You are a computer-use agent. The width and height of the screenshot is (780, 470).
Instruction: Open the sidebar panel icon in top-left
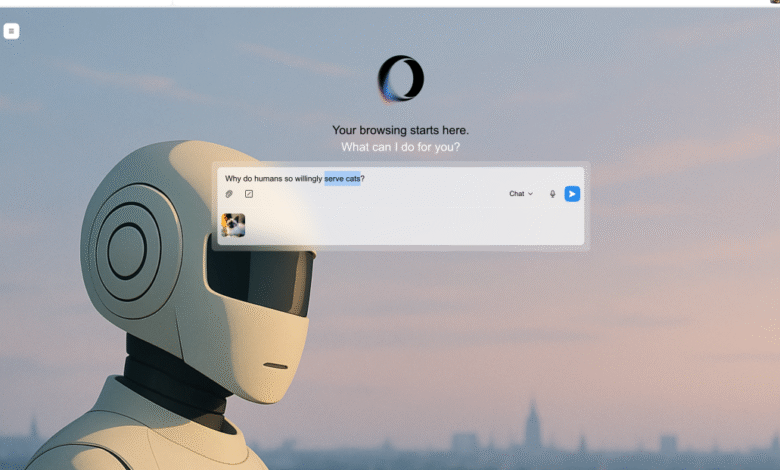pos(11,31)
